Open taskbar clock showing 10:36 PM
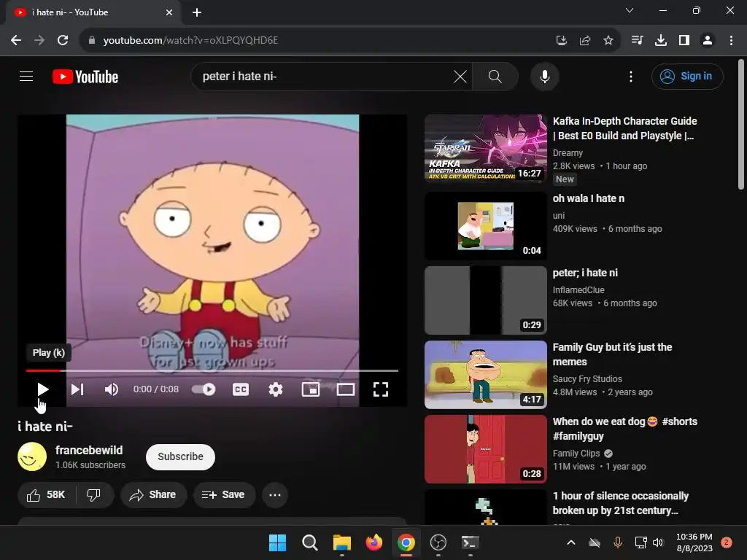The width and height of the screenshot is (747, 560). (694, 542)
